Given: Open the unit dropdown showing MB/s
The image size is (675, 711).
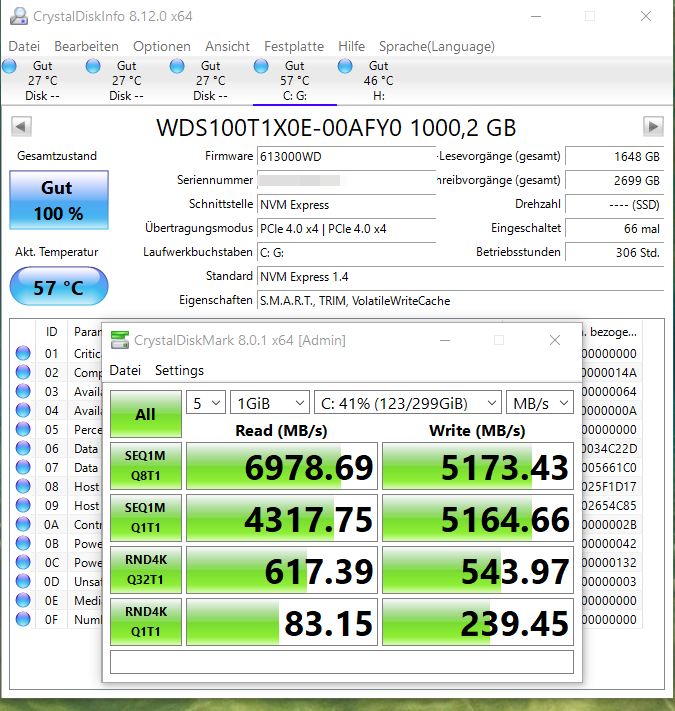Looking at the screenshot, I should click(540, 403).
